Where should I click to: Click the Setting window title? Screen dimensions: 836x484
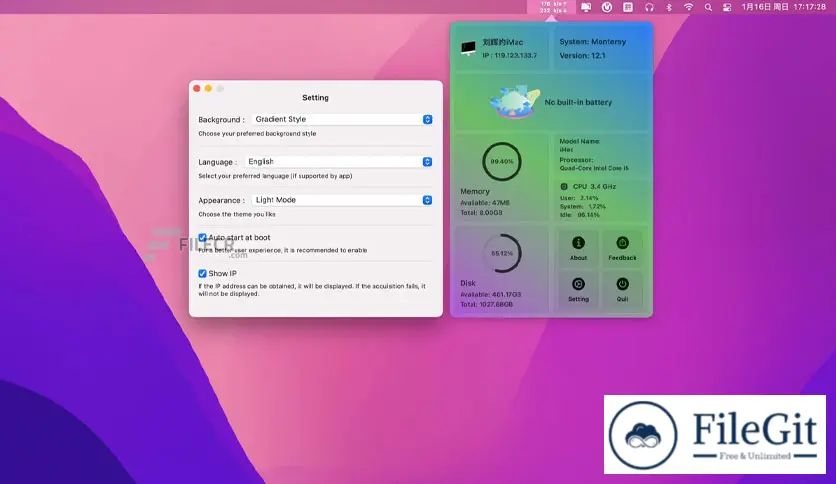[315, 98]
